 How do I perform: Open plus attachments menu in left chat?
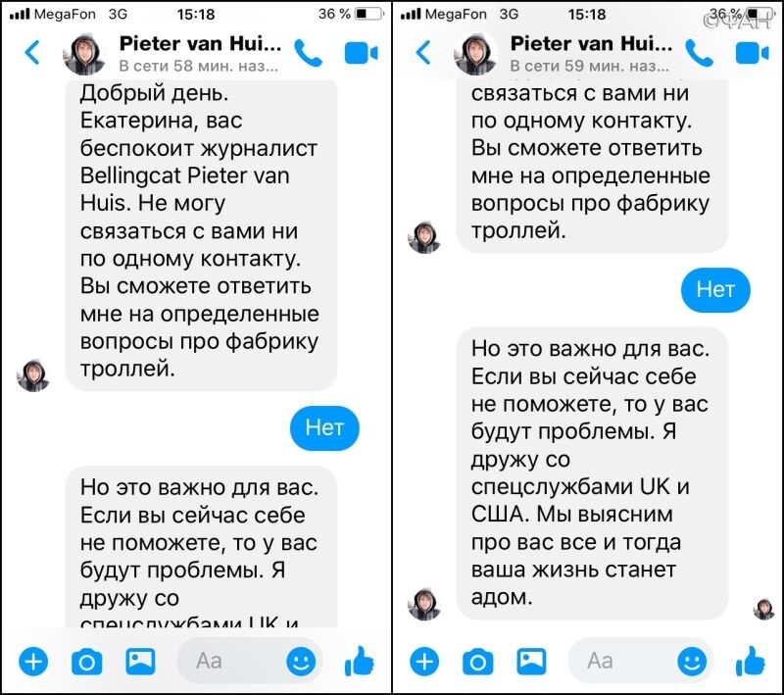(33, 662)
